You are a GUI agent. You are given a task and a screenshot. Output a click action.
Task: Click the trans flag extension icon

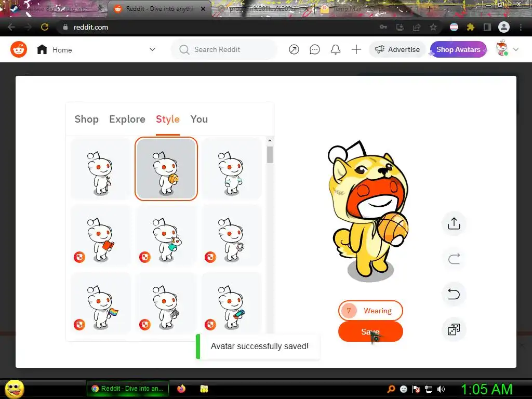pos(454,27)
